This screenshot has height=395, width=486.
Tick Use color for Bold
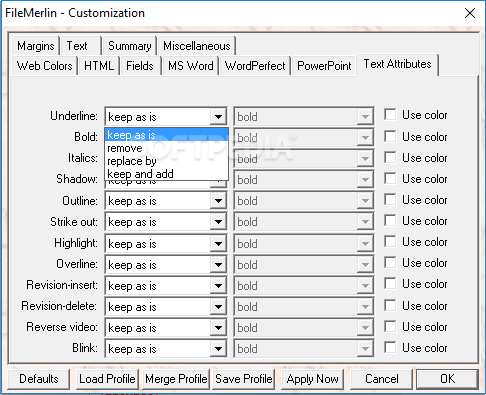390,136
